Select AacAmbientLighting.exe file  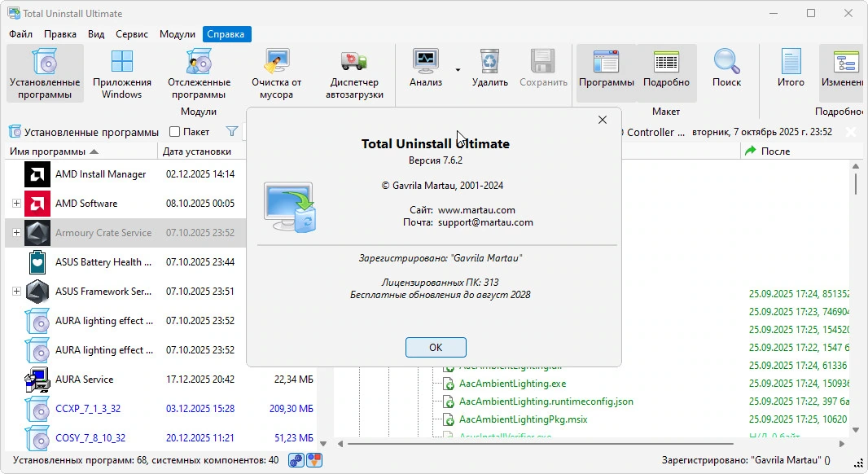pos(513,383)
